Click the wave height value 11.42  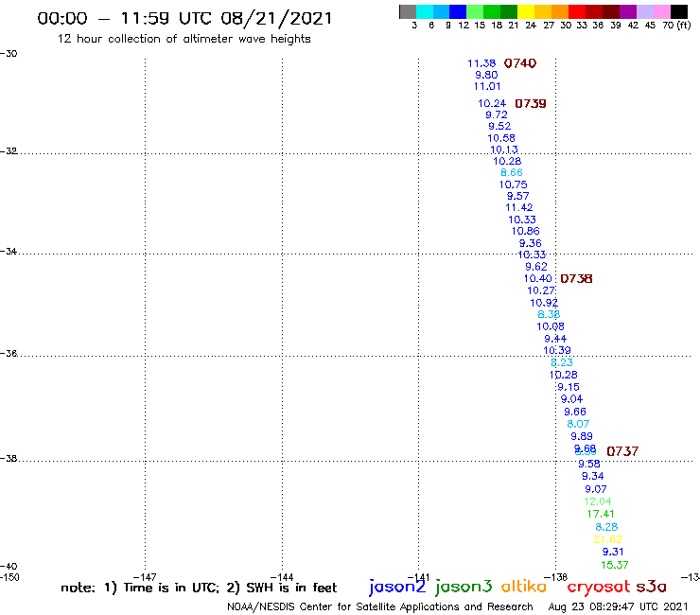pyautogui.click(x=518, y=207)
